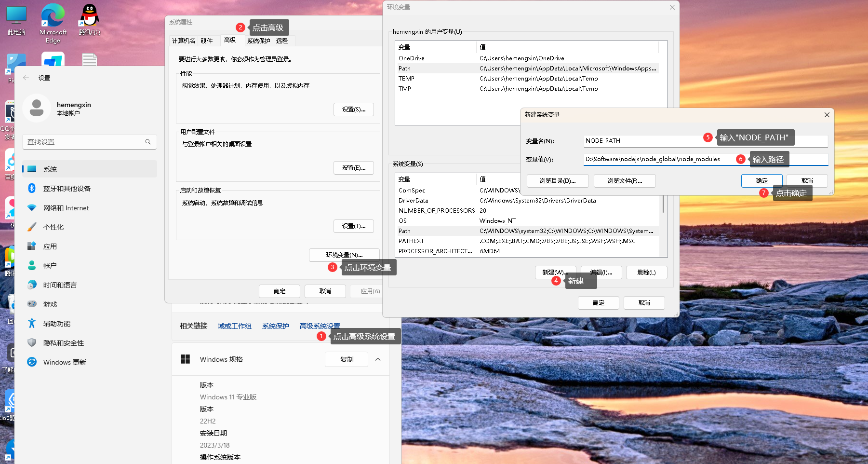Click 取消 in the 新建系统变量 dialog
Screen dimensions: 868x464
[807, 181]
